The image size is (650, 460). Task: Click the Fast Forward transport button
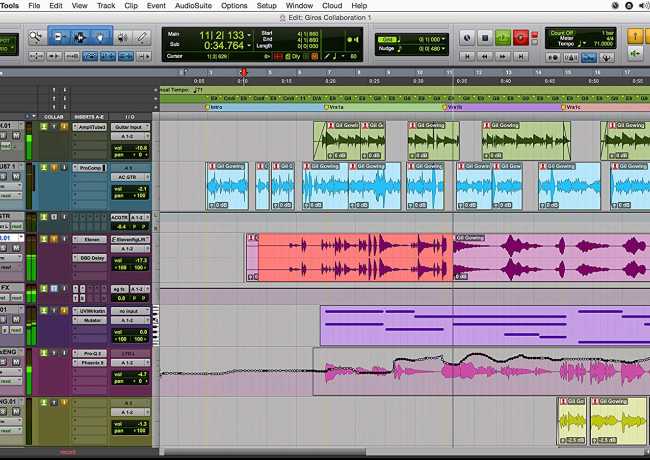click(502, 56)
